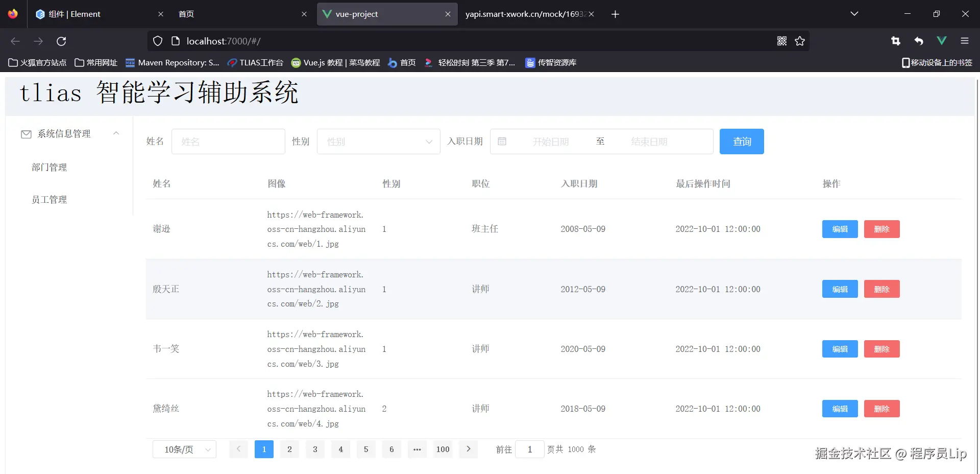Click 编辑 for 黛绮丝
Screen dimensions: 980x474
point(840,409)
